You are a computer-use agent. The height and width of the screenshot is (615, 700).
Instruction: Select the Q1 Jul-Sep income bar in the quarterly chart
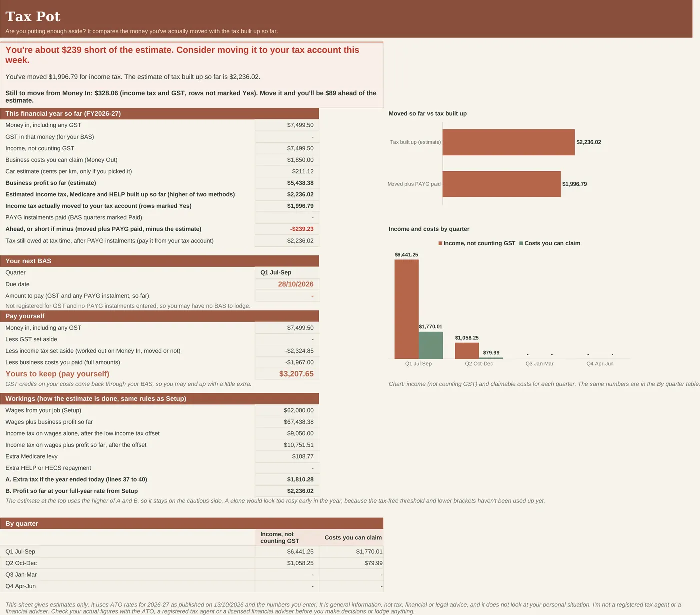click(406, 309)
